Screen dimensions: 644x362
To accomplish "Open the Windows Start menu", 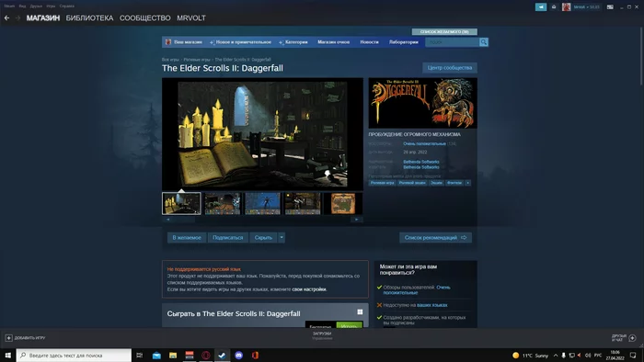I will click(x=7, y=355).
